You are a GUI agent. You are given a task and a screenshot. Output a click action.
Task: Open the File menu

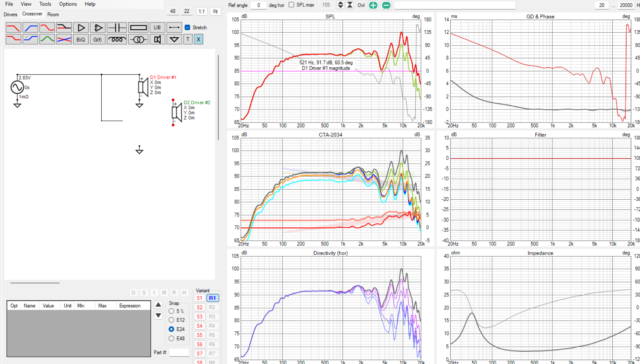click(9, 4)
